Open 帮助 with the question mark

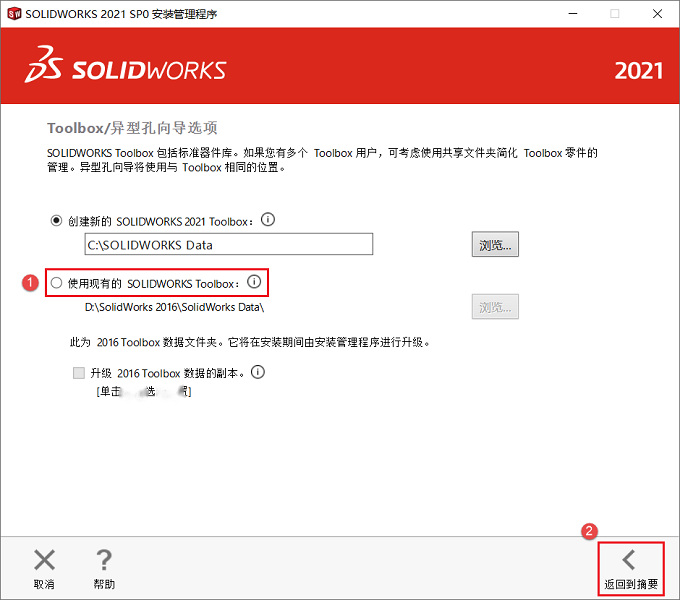(x=104, y=569)
